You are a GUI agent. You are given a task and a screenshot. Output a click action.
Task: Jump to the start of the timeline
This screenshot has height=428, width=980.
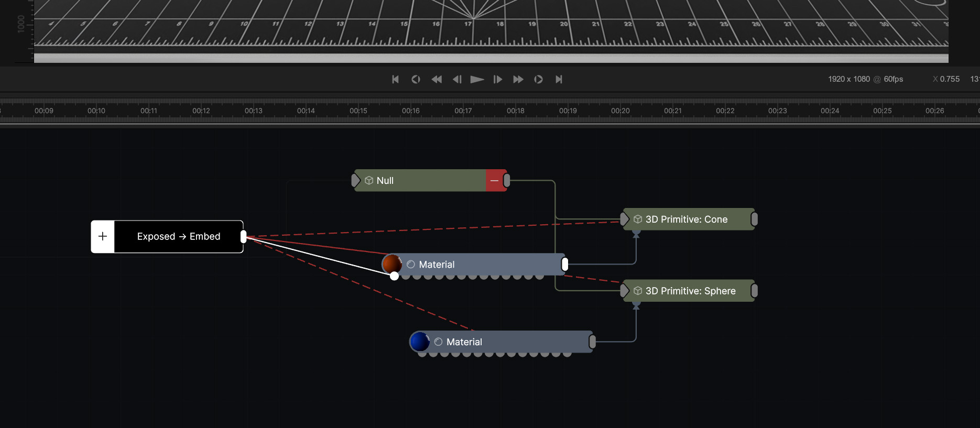(396, 79)
